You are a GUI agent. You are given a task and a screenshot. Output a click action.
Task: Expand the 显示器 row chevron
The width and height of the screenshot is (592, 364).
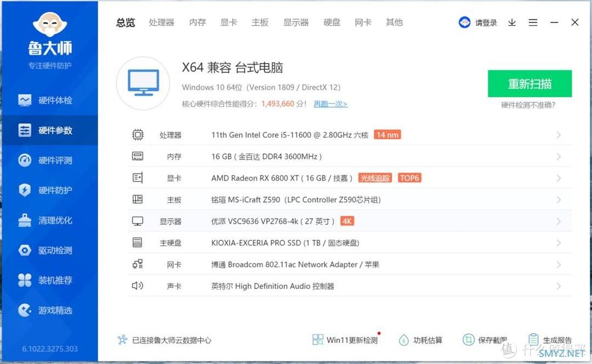[x=559, y=221]
